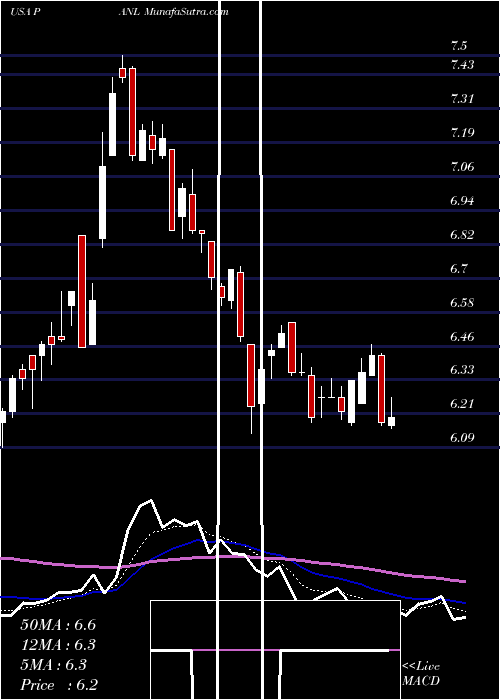Click the tallest red candle near 7.43
The width and height of the screenshot is (500, 700).
tap(132, 112)
